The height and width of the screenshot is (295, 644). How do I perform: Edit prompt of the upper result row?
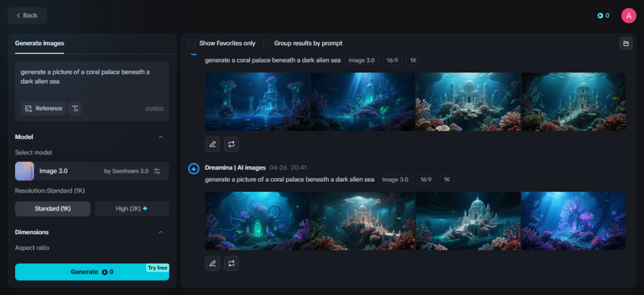[213, 144]
